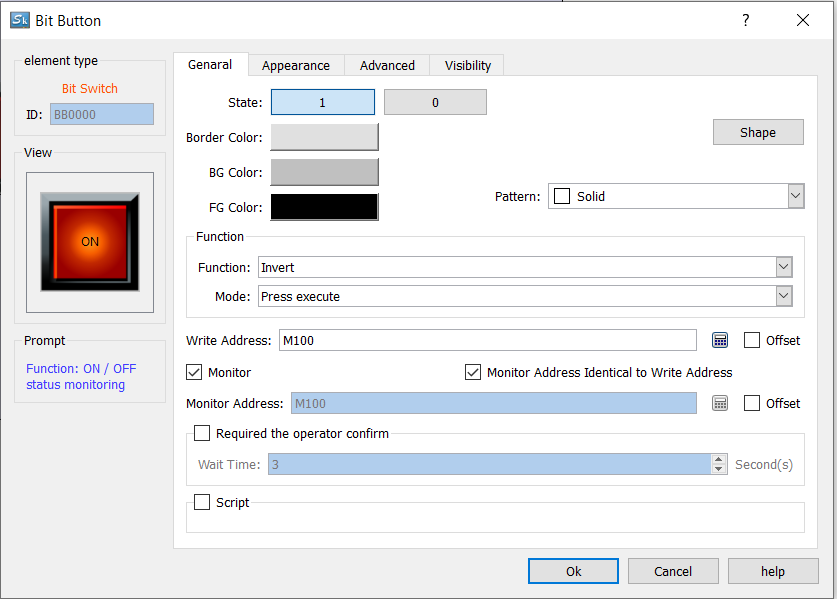
Task: Increase Wait Time with up arrow
Action: (718, 459)
